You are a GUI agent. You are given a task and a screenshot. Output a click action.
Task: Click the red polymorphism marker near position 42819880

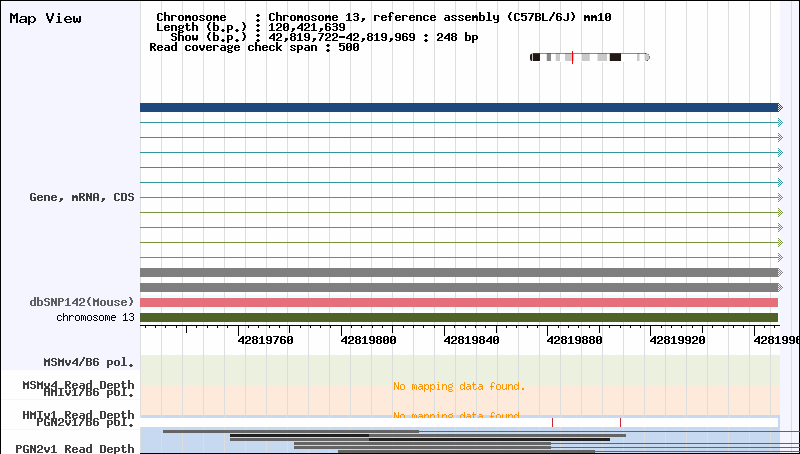coord(553,422)
